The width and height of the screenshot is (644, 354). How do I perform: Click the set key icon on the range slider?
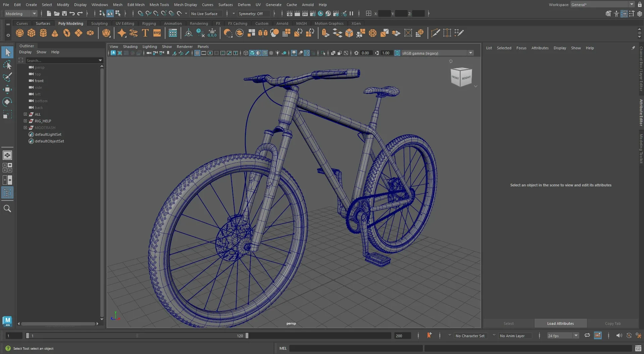429,335
